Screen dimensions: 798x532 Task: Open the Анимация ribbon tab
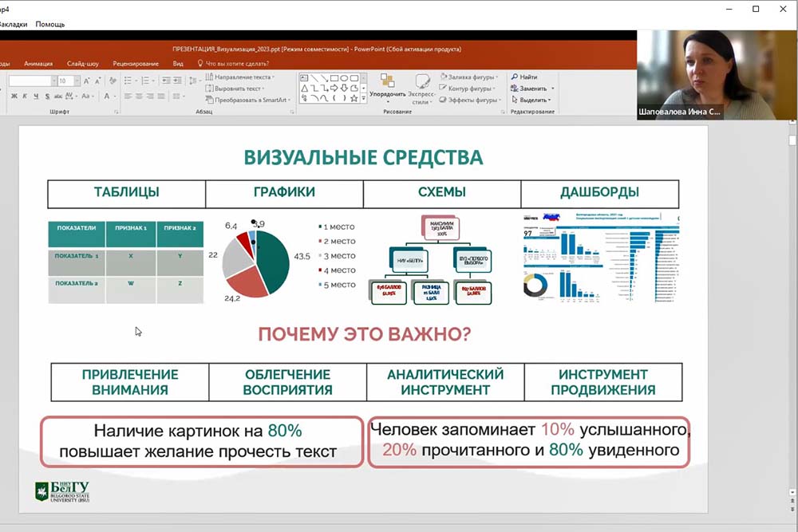click(x=38, y=63)
